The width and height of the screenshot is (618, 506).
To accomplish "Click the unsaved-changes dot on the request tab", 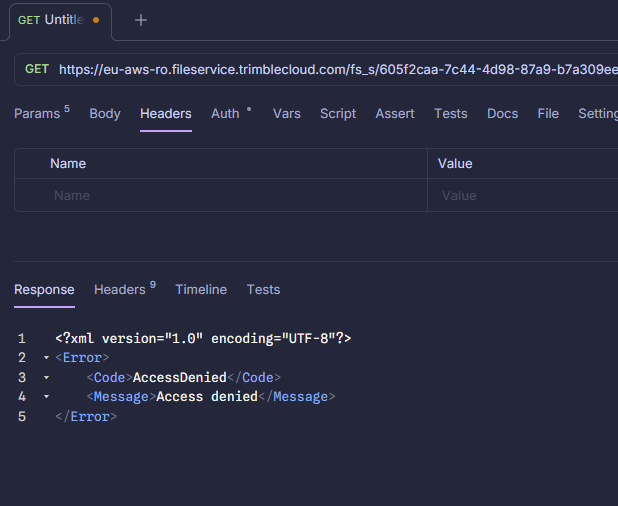I will pyautogui.click(x=96, y=20).
